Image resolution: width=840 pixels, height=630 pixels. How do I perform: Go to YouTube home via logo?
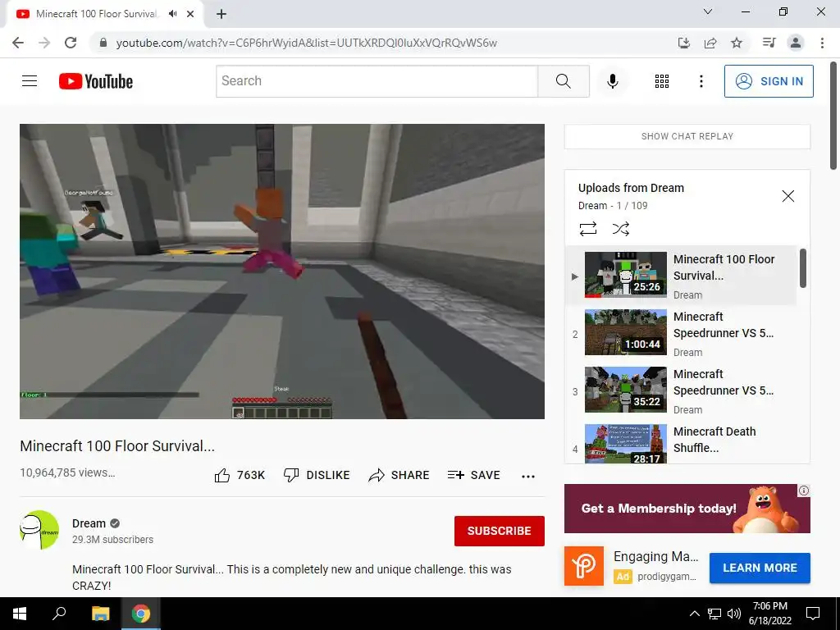pos(96,81)
